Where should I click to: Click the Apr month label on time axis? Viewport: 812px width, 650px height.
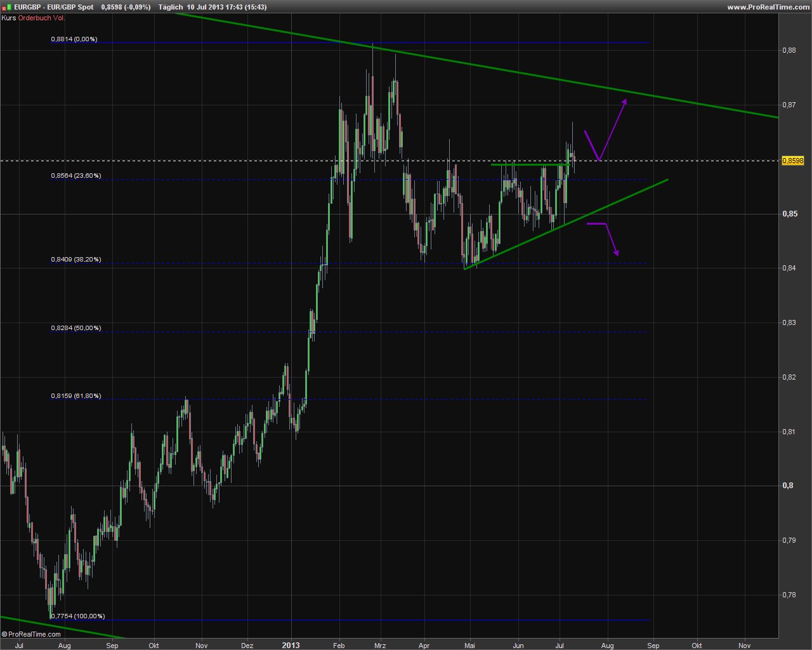tap(424, 646)
